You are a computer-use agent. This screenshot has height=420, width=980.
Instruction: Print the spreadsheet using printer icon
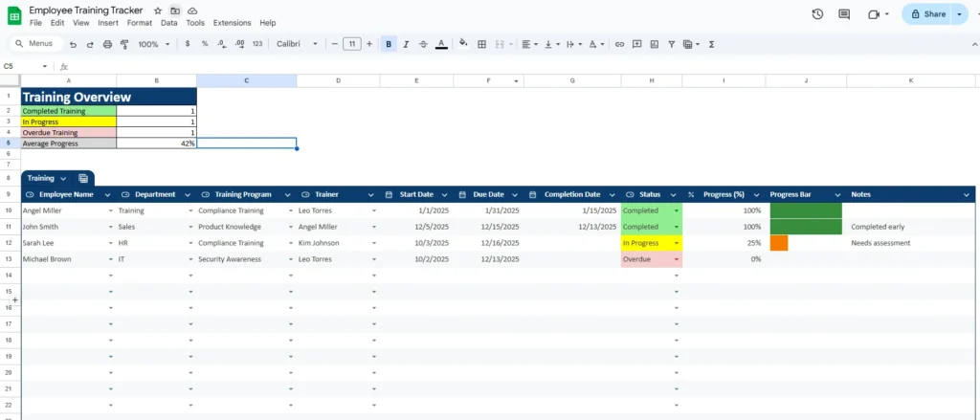[107, 44]
